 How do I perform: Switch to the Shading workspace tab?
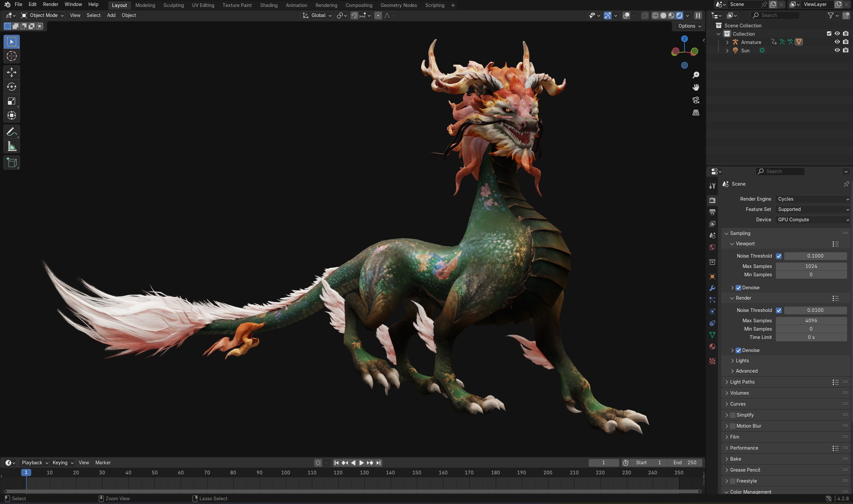point(269,5)
